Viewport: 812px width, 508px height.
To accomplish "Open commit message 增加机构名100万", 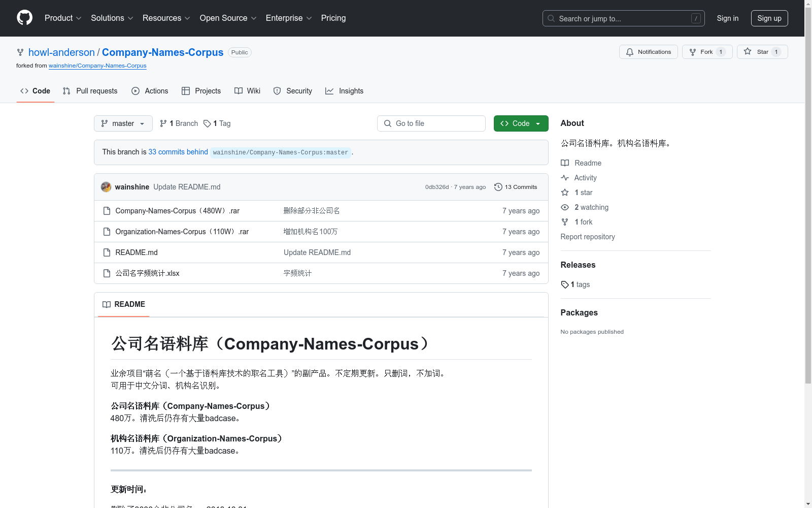I will 311,232.
